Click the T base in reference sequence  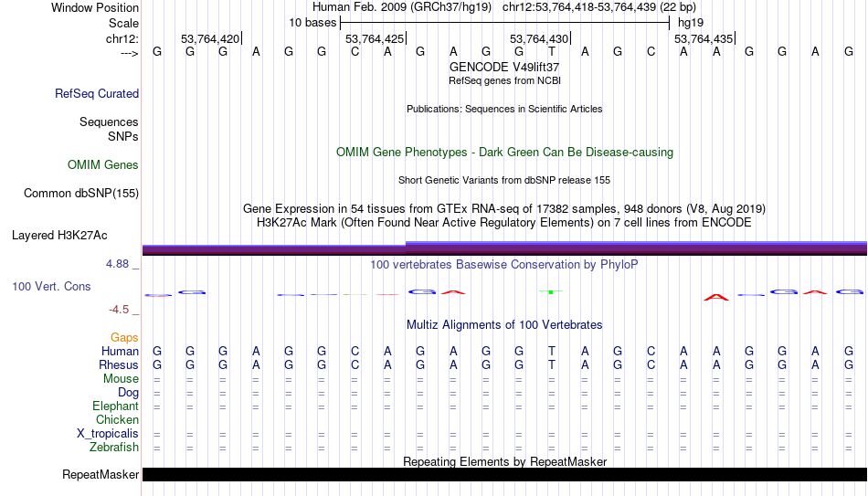coord(551,51)
